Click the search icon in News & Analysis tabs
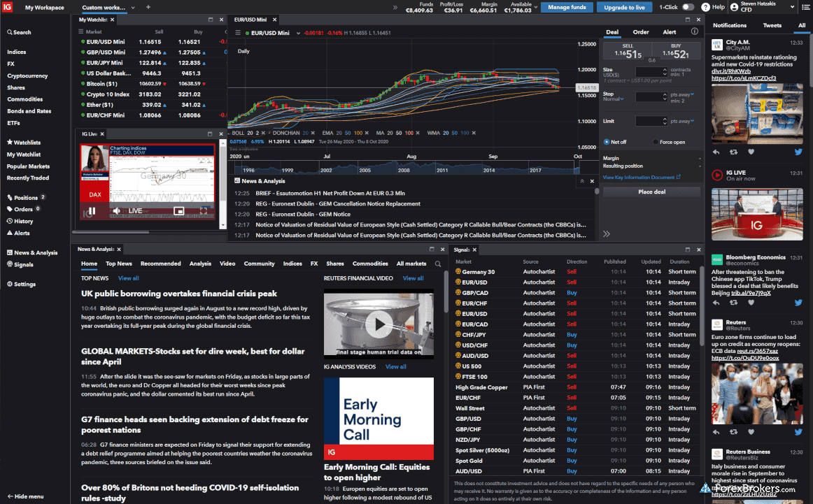Image resolution: width=813 pixels, height=504 pixels. pyautogui.click(x=438, y=264)
